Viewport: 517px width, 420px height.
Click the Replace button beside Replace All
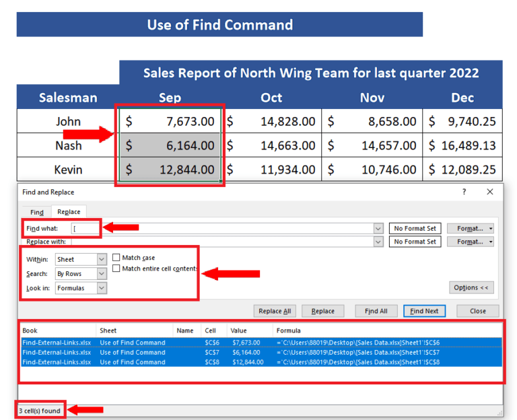[x=323, y=311]
